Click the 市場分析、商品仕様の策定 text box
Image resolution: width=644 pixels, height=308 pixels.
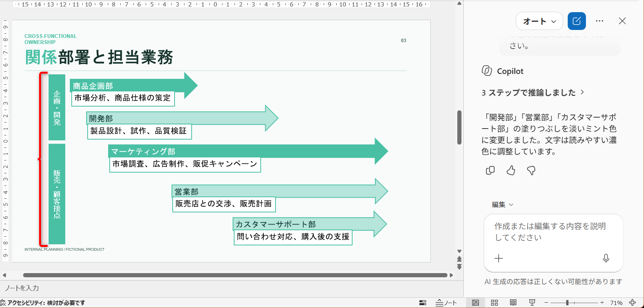(x=123, y=98)
